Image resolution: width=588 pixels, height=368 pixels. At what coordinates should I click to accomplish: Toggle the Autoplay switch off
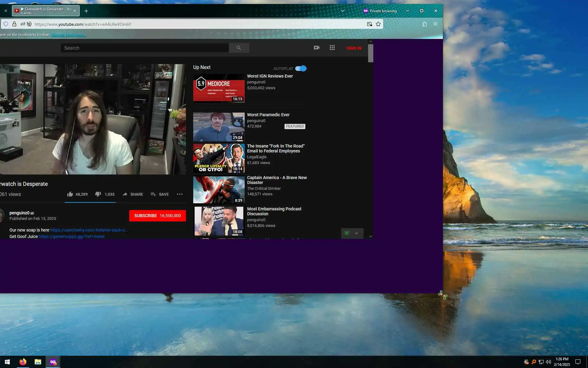coord(301,68)
